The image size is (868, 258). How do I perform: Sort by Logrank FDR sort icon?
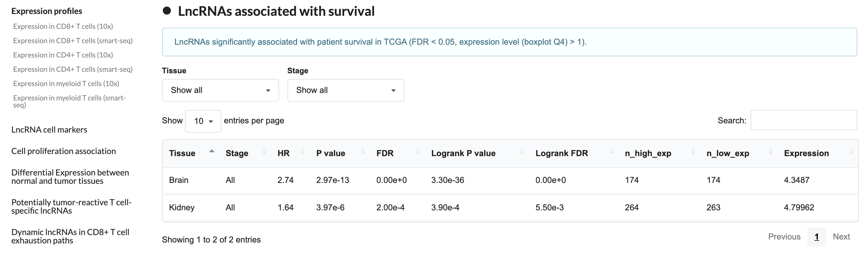tap(611, 152)
